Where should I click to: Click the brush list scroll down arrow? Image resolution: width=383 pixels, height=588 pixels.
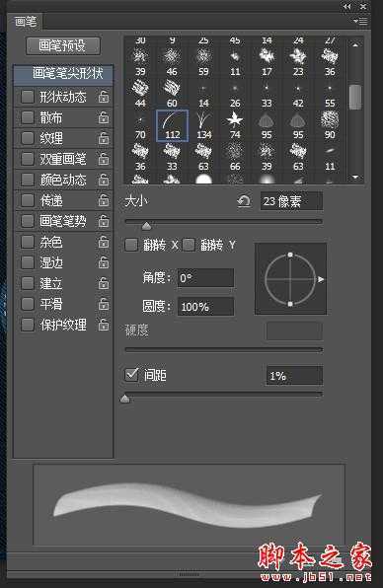(355, 177)
